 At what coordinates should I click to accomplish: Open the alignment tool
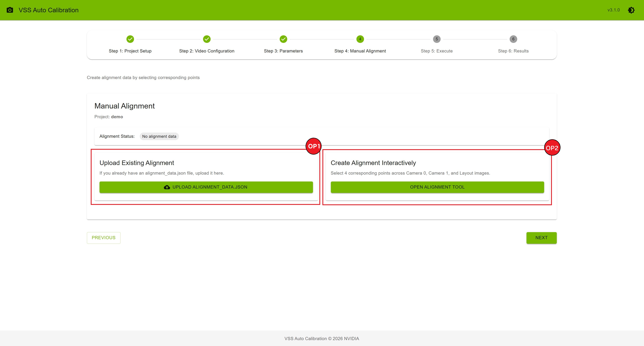pos(437,187)
